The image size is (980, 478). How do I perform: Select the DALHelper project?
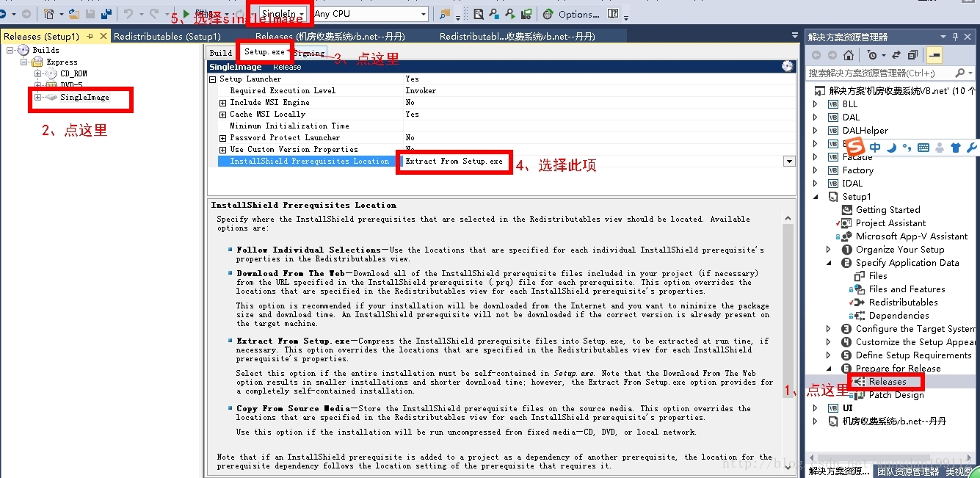(x=865, y=131)
